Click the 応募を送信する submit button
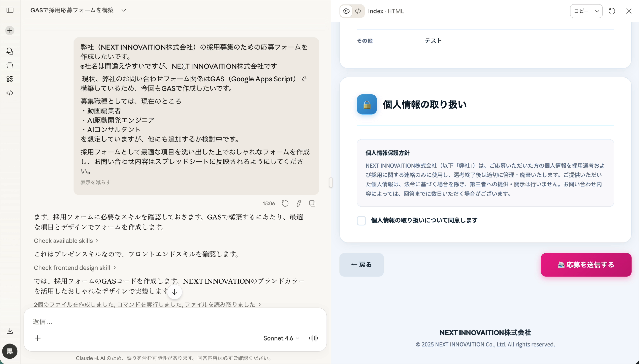Viewport: 639px width, 364px height. [586, 265]
